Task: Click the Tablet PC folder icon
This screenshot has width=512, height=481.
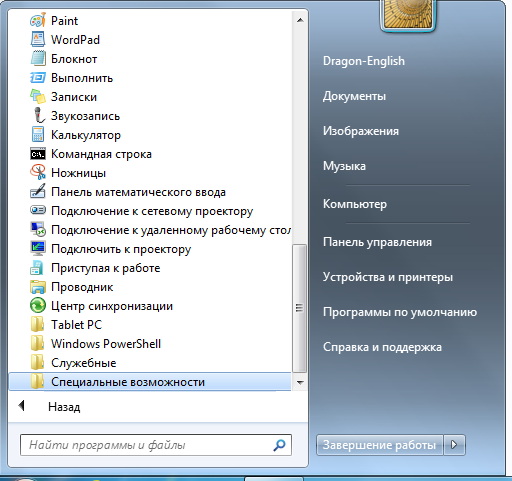Action: point(37,324)
